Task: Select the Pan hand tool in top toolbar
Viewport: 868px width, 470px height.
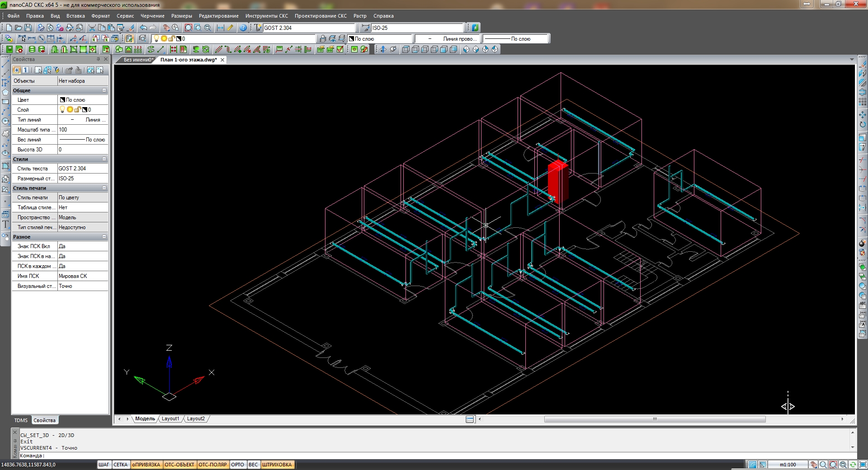Action: click(x=166, y=28)
